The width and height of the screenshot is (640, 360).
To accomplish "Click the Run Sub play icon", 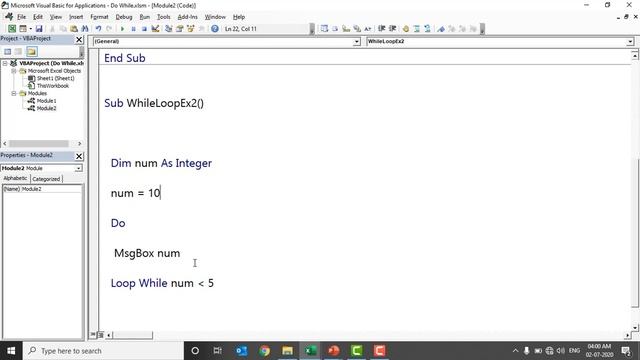I will click(x=122, y=29).
